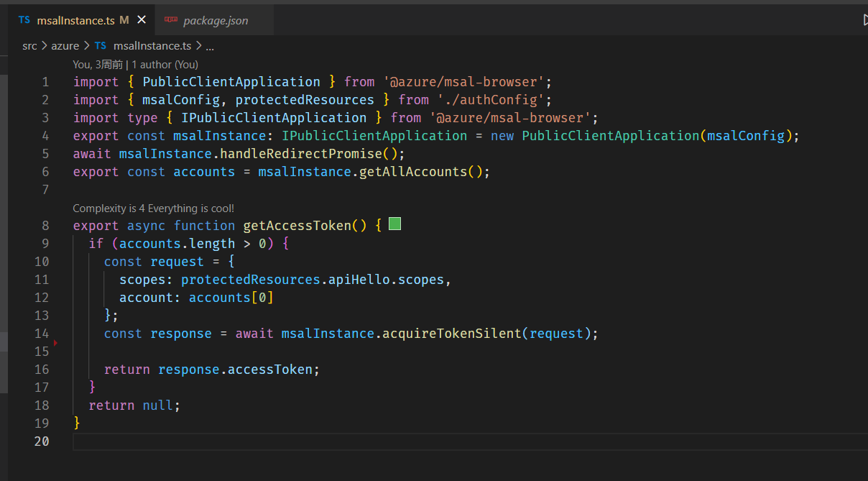The height and width of the screenshot is (481, 868).
Task: Open the 'src' breadcrumb dropdown
Action: (x=29, y=45)
